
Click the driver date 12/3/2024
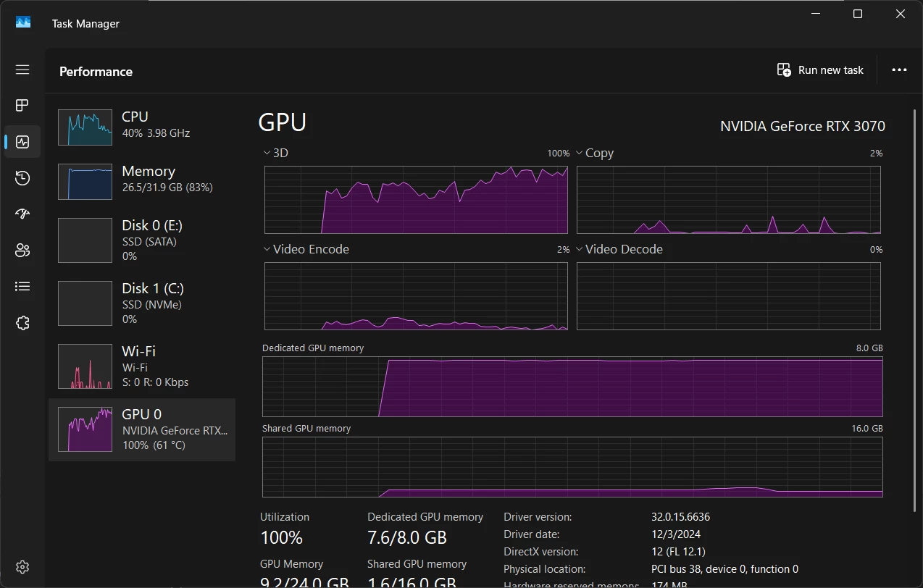677,534
